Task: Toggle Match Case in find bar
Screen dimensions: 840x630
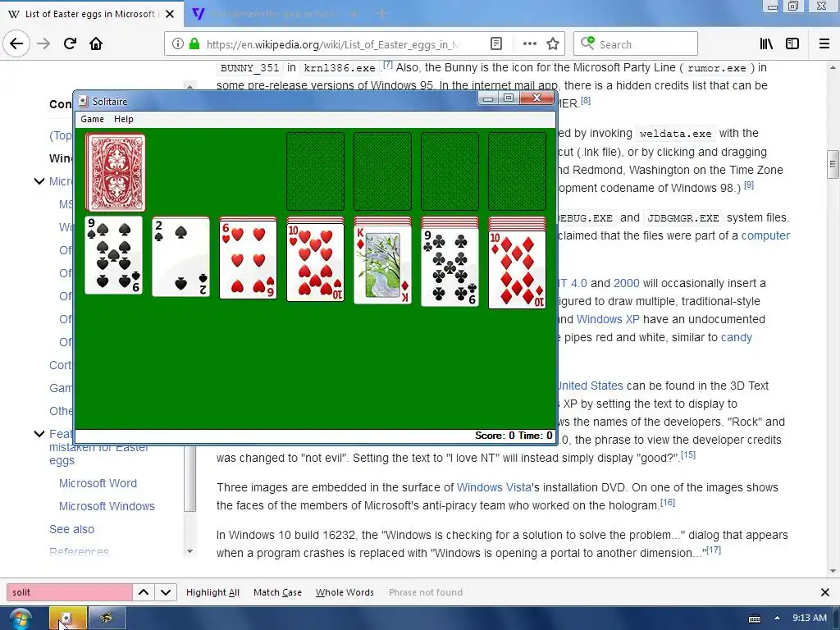Action: click(277, 592)
